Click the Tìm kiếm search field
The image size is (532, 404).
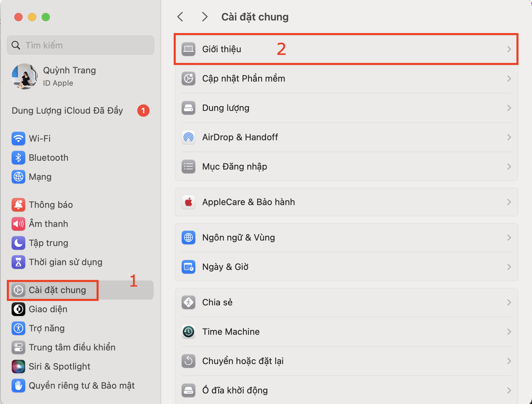tap(81, 45)
